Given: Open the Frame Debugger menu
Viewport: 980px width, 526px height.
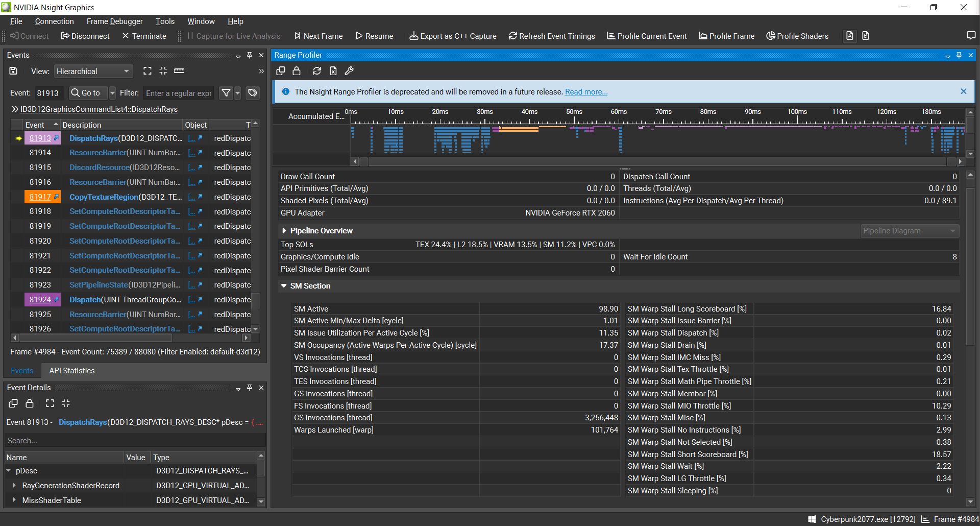Looking at the screenshot, I should [115, 21].
